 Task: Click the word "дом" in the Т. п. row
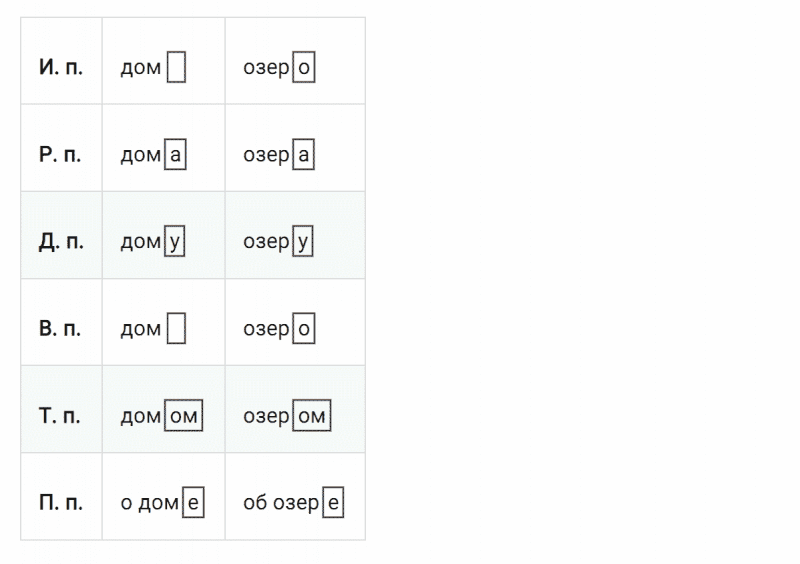(140, 416)
